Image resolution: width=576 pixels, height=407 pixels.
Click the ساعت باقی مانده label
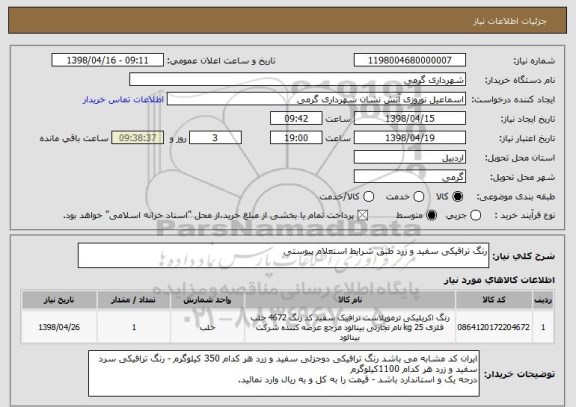pos(74,138)
